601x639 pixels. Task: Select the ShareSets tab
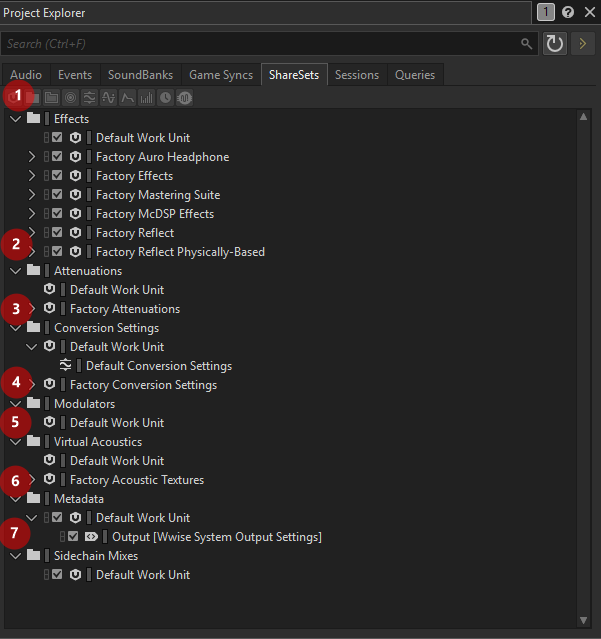[x=294, y=75]
